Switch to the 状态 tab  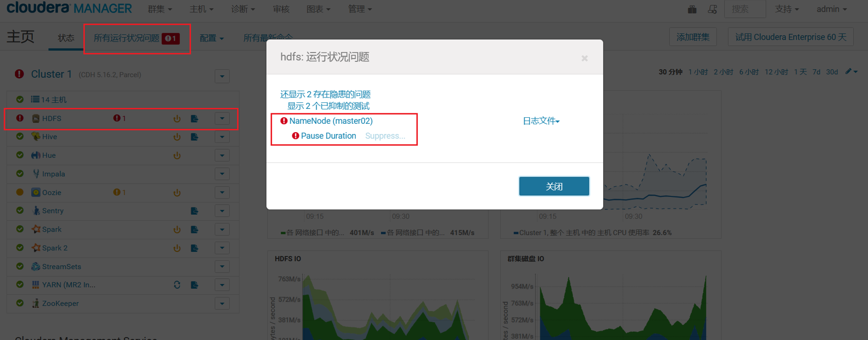66,38
